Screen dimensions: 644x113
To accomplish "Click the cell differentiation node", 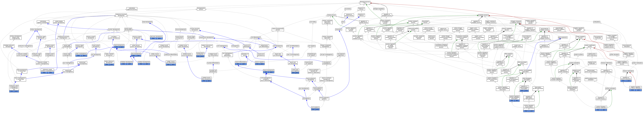I will point(256,37).
